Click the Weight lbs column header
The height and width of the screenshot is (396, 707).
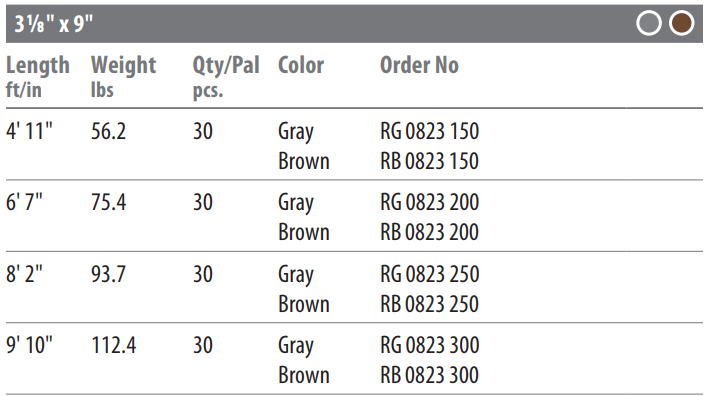(124, 77)
